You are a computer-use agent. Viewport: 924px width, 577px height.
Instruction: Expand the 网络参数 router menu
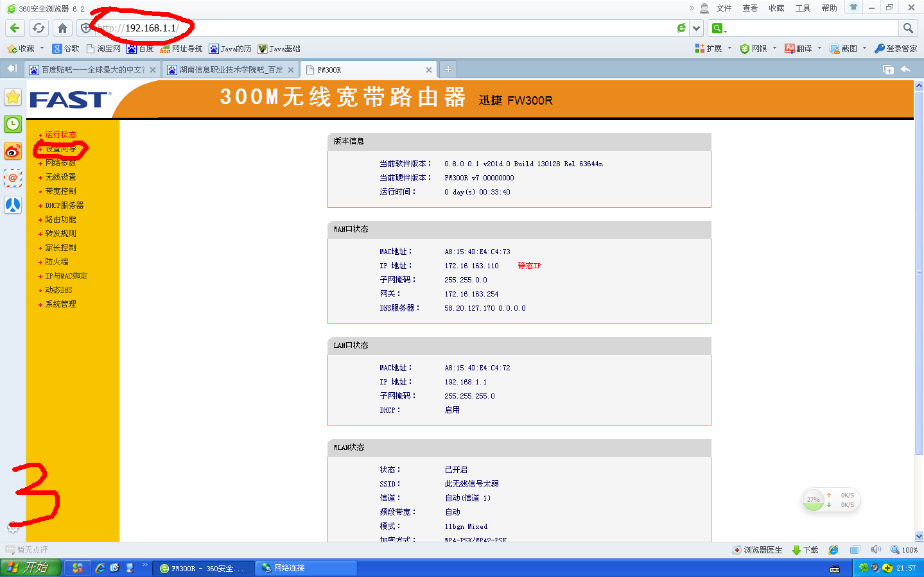point(60,163)
